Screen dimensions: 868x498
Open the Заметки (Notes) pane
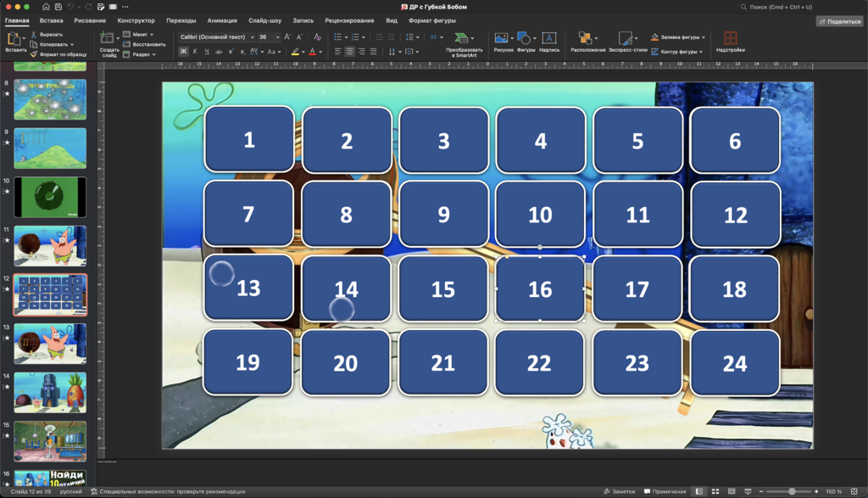click(620, 491)
